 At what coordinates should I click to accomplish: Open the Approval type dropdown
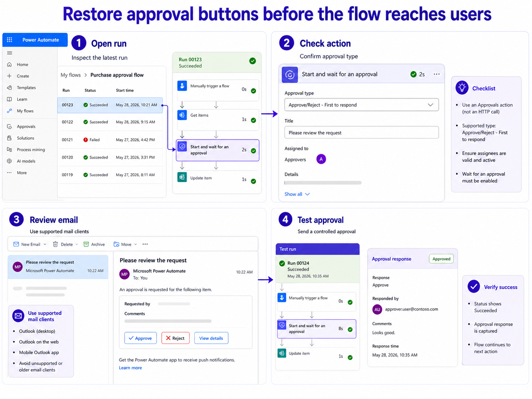pyautogui.click(x=362, y=105)
